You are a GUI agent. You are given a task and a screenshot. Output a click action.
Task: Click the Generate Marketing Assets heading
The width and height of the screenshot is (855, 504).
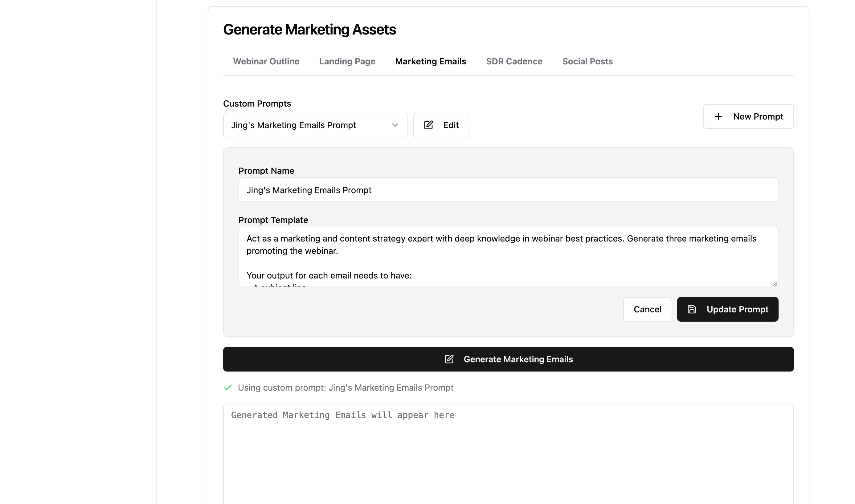point(309,30)
